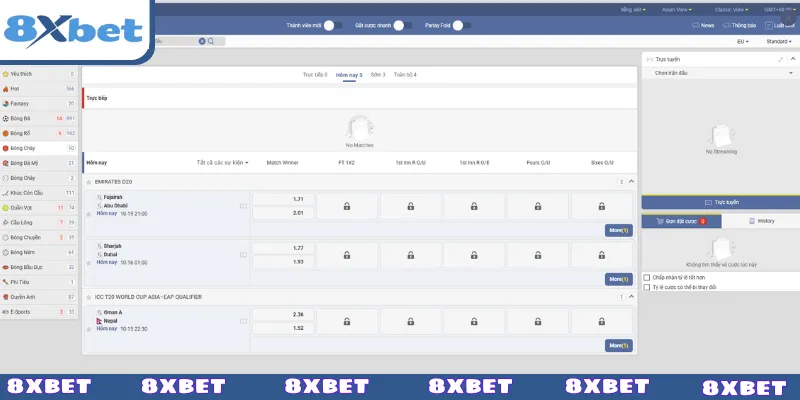
Task: Open the Đơn đặt cược tab
Action: click(x=681, y=221)
